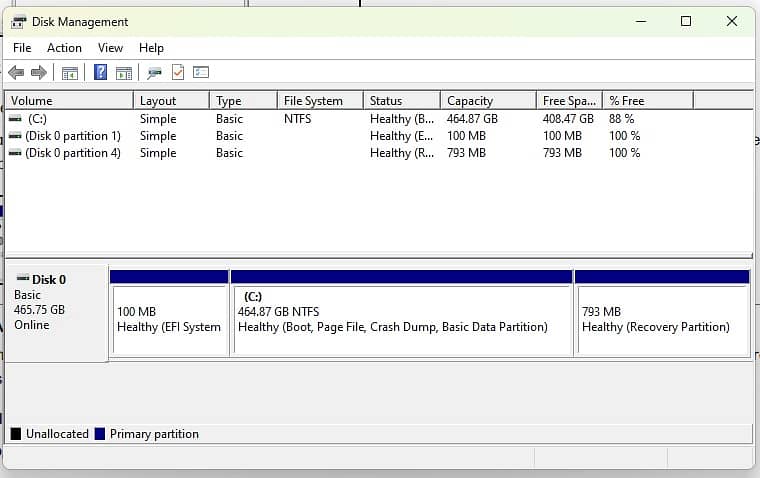Screen dimensions: 760x478
Task: Click the checkmark Properties toolbar icon
Action: pyautogui.click(x=178, y=72)
